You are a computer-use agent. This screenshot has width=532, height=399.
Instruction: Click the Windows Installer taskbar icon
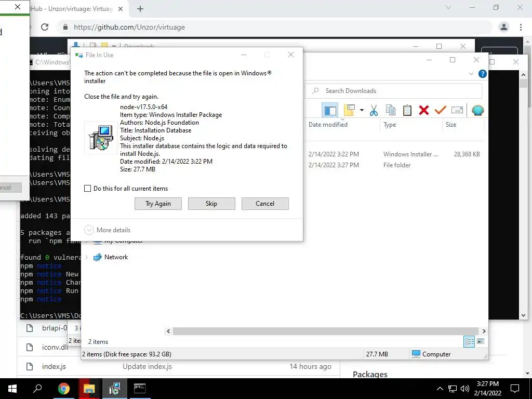(x=114, y=389)
